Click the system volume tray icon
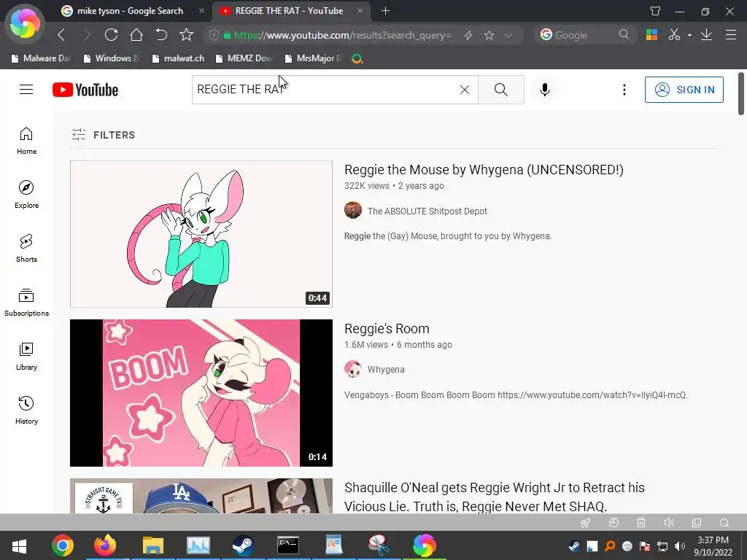 680,546
